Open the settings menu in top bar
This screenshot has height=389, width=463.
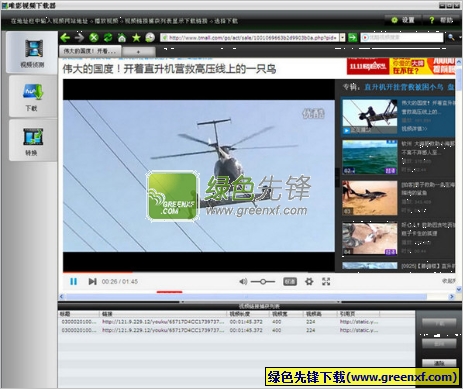[x=403, y=20]
